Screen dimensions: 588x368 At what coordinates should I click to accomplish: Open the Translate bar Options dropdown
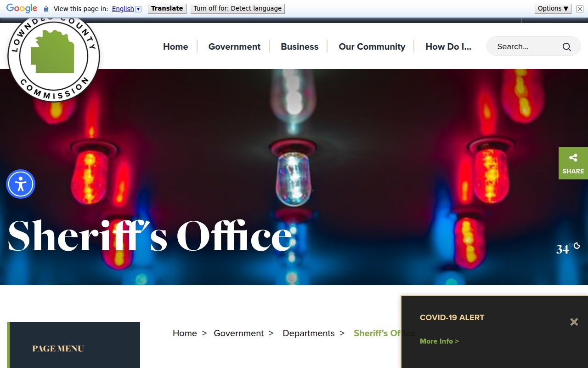point(553,8)
